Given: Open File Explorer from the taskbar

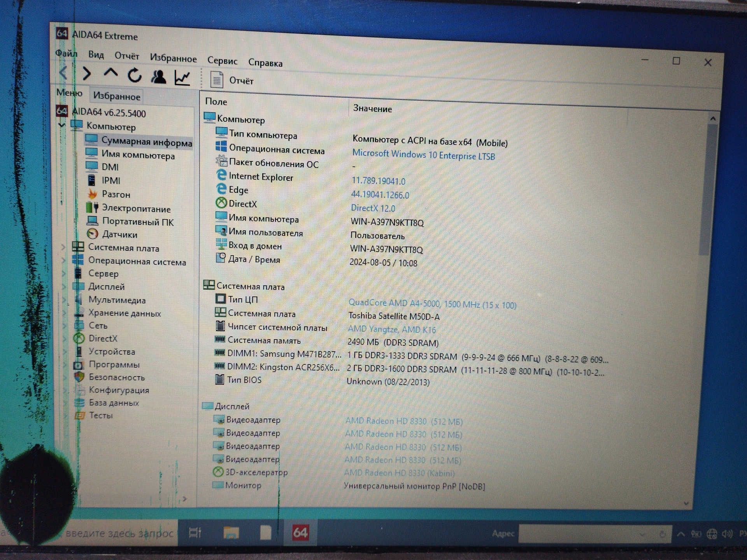Looking at the screenshot, I should tap(231, 532).
